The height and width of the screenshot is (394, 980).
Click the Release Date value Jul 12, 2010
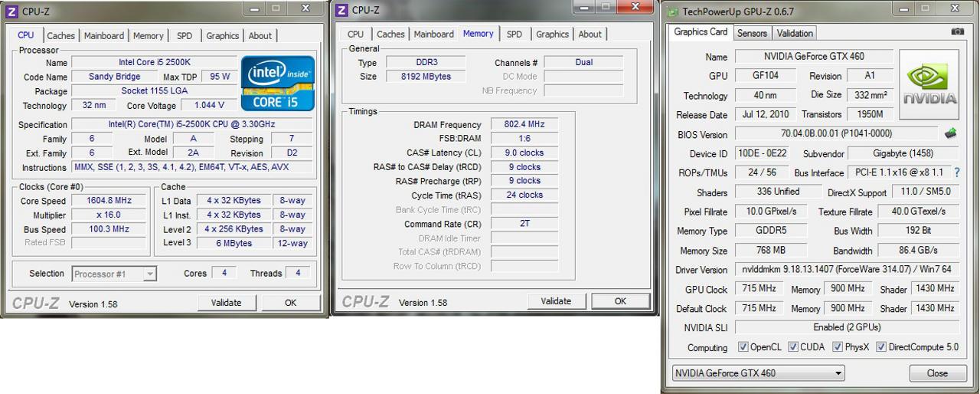[x=766, y=114]
